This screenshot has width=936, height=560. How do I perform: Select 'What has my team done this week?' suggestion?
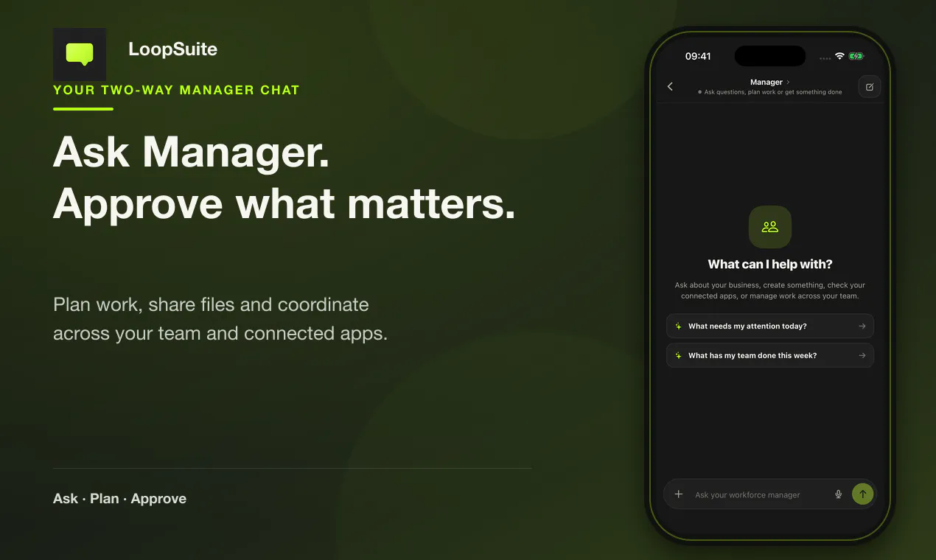coord(770,355)
